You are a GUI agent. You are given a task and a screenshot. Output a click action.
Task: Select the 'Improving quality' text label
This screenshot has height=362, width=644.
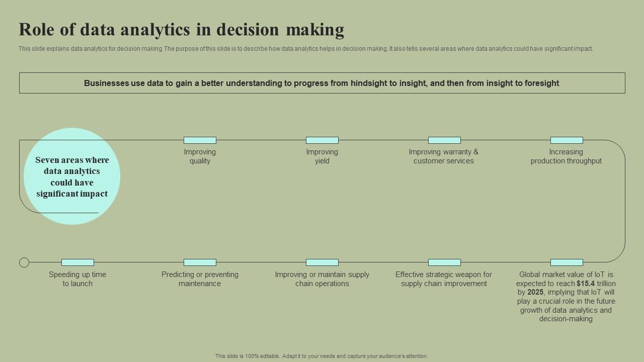[200, 156]
